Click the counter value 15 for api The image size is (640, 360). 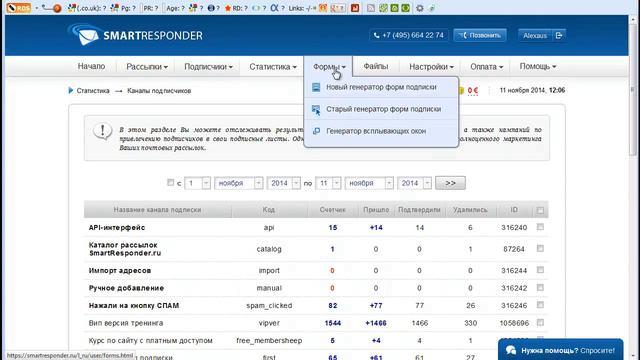333,227
